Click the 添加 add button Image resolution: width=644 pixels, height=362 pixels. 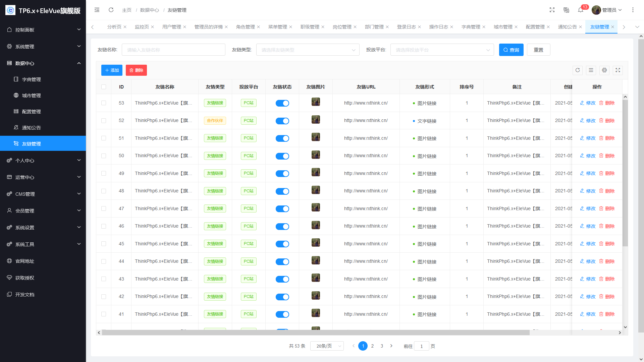coord(112,70)
